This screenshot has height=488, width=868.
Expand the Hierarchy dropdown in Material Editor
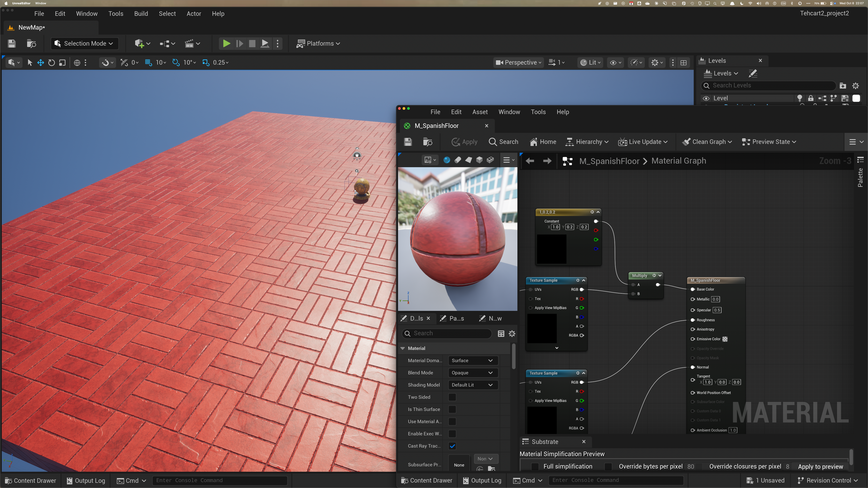pyautogui.click(x=587, y=142)
